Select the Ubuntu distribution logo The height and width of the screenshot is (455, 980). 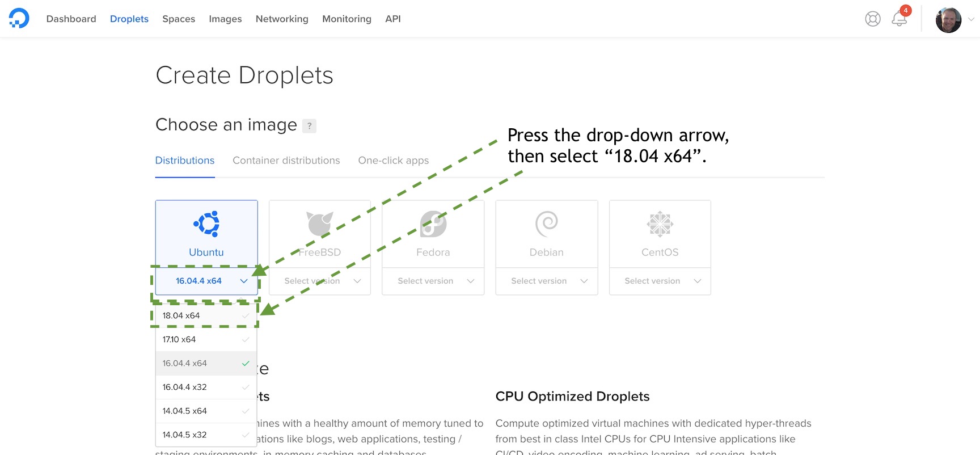pos(206,224)
